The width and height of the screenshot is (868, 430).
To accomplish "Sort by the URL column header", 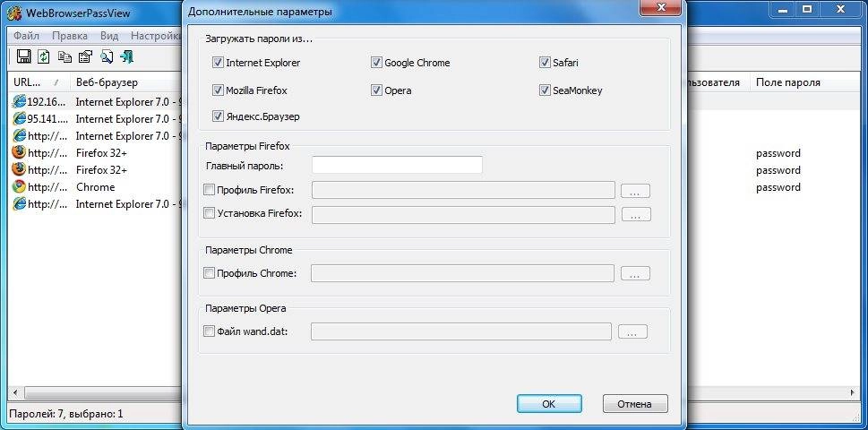I will [x=39, y=82].
